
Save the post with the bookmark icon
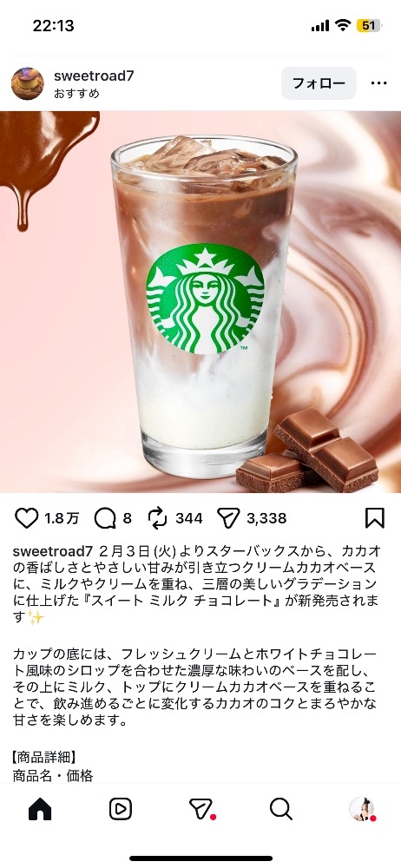click(375, 518)
